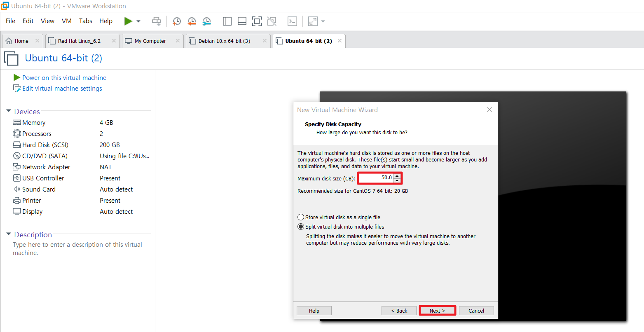Enter full screen mode icon in toolbar

tap(257, 21)
